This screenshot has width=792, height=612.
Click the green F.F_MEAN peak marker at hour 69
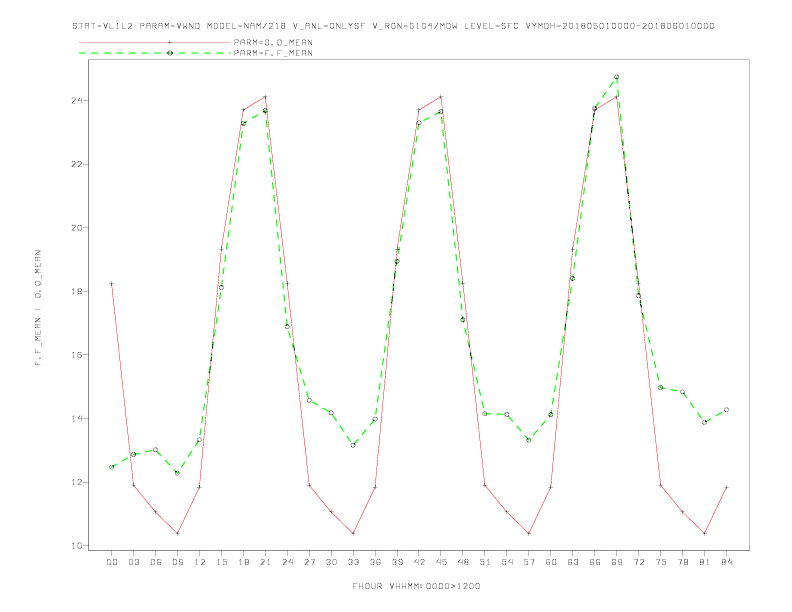tap(616, 77)
